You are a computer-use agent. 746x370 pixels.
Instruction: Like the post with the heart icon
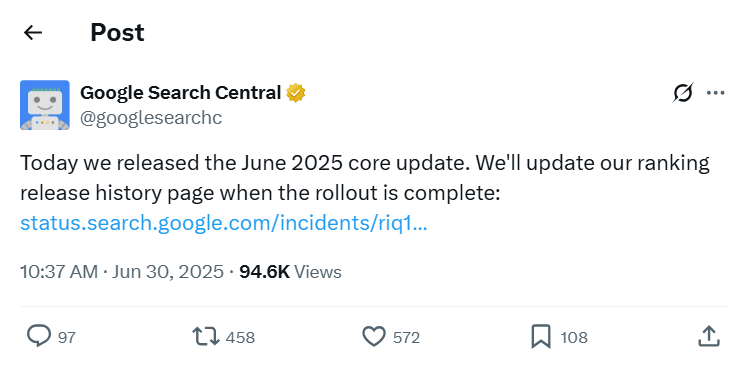coord(374,337)
